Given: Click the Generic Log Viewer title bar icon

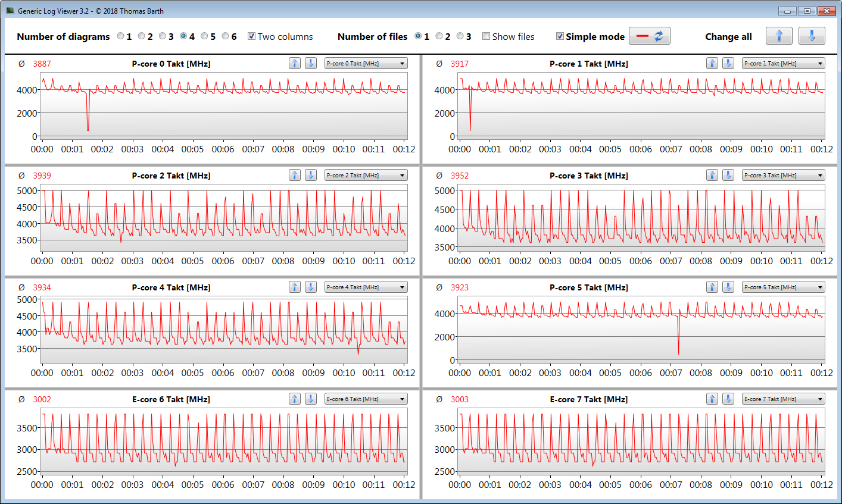Looking at the screenshot, I should point(10,11).
